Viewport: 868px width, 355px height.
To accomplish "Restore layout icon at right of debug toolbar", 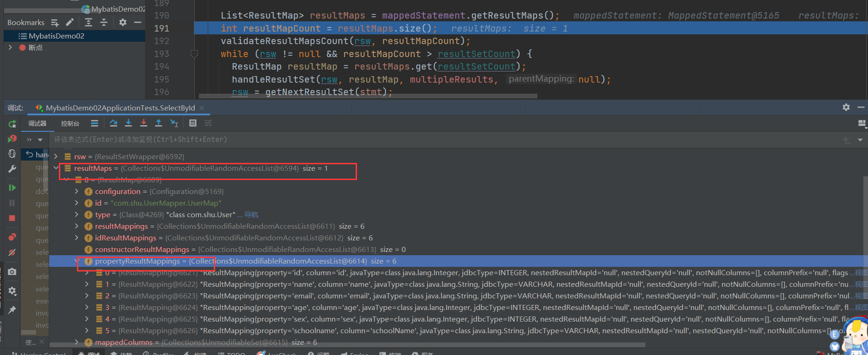I will 862,123.
